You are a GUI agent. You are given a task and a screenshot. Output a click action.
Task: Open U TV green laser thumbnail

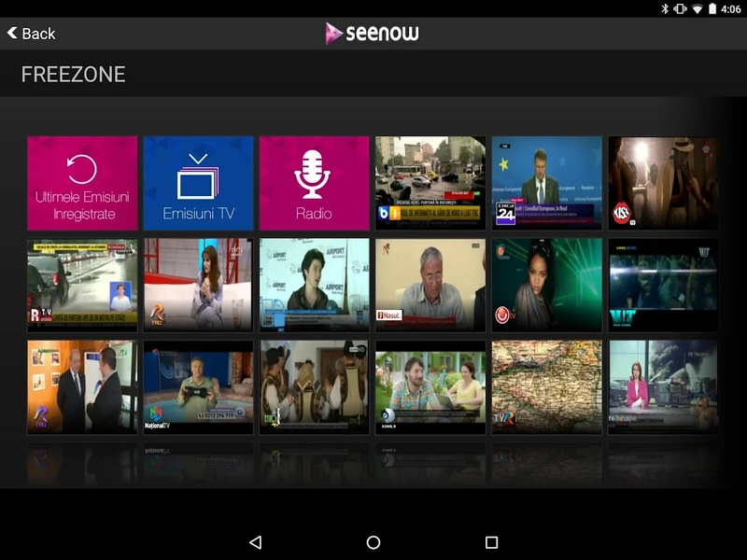(547, 286)
